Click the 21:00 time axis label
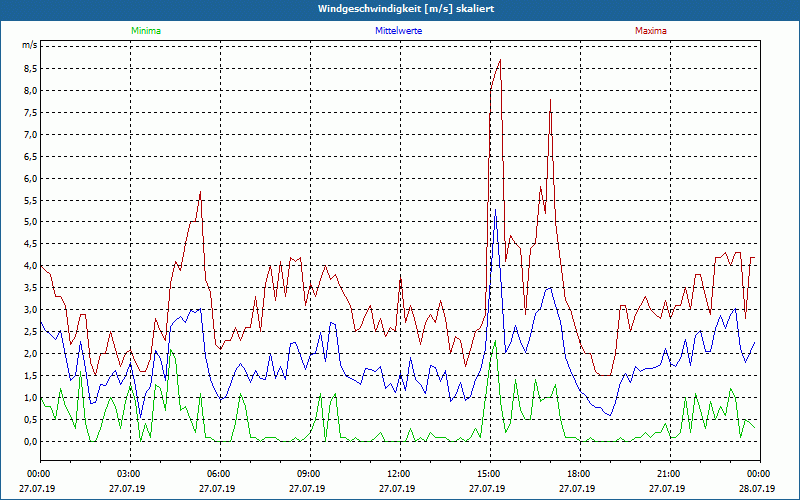This screenshot has width=800, height=500. click(667, 474)
